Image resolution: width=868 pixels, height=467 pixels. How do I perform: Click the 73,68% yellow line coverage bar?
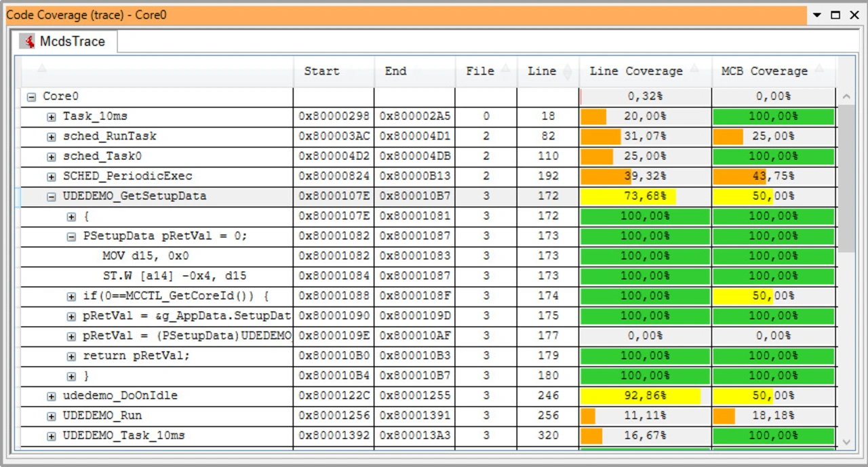(x=628, y=197)
